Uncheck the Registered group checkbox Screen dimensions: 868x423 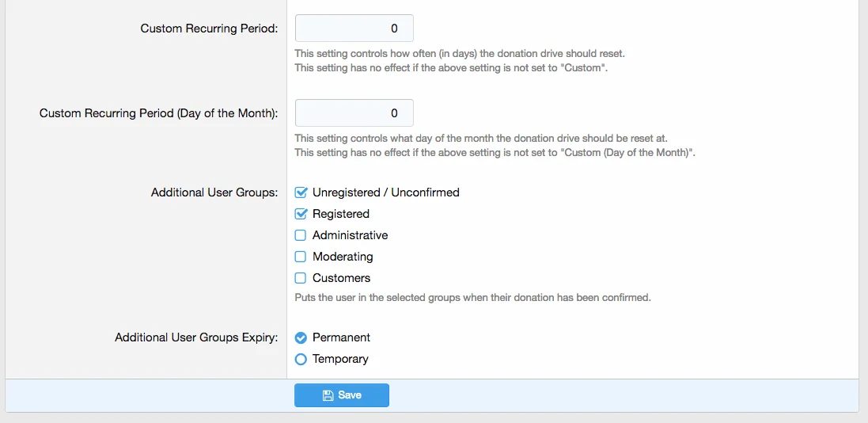point(301,214)
